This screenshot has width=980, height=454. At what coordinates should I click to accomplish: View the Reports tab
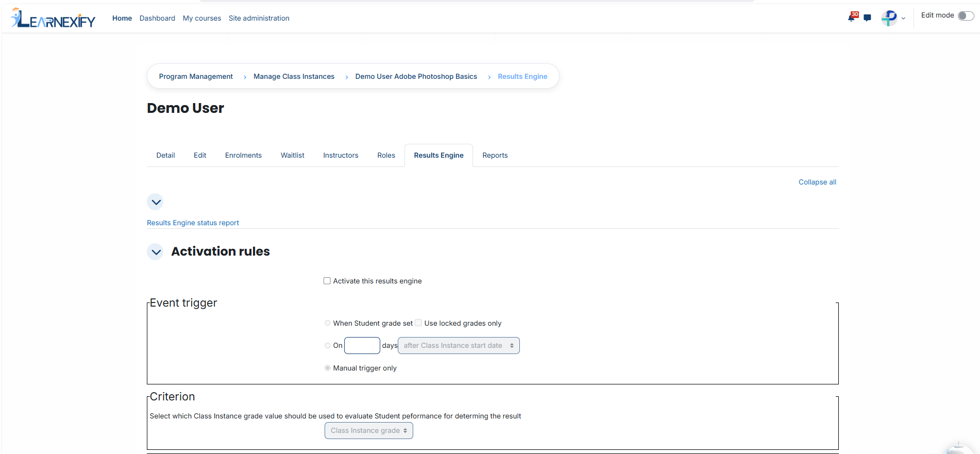click(495, 155)
